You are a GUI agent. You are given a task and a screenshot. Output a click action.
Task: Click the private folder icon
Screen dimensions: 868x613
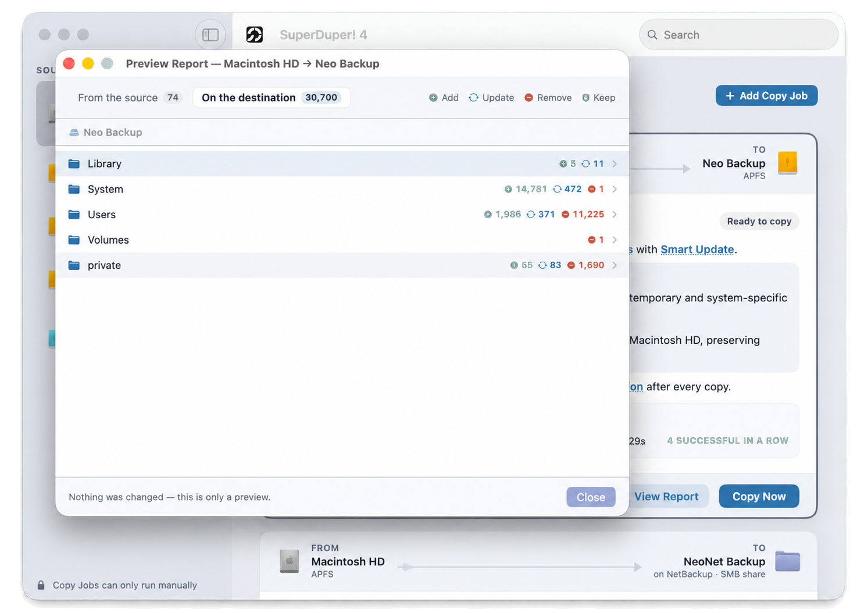pyautogui.click(x=74, y=265)
